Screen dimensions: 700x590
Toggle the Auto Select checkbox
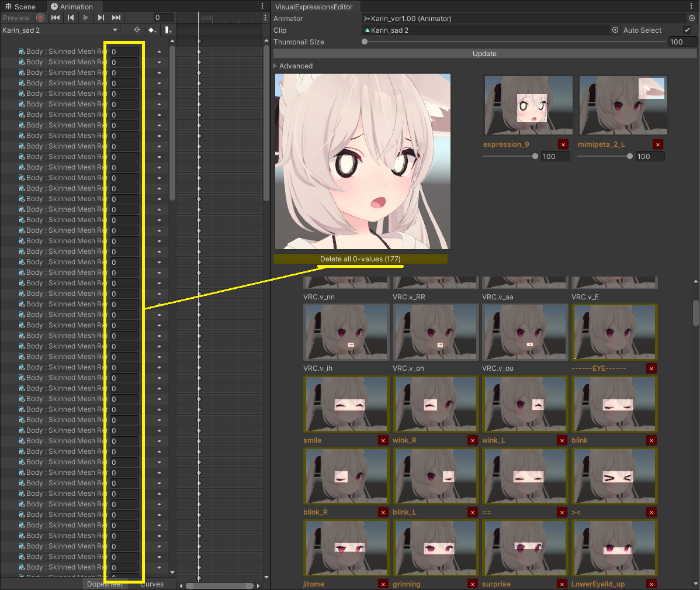click(x=687, y=30)
